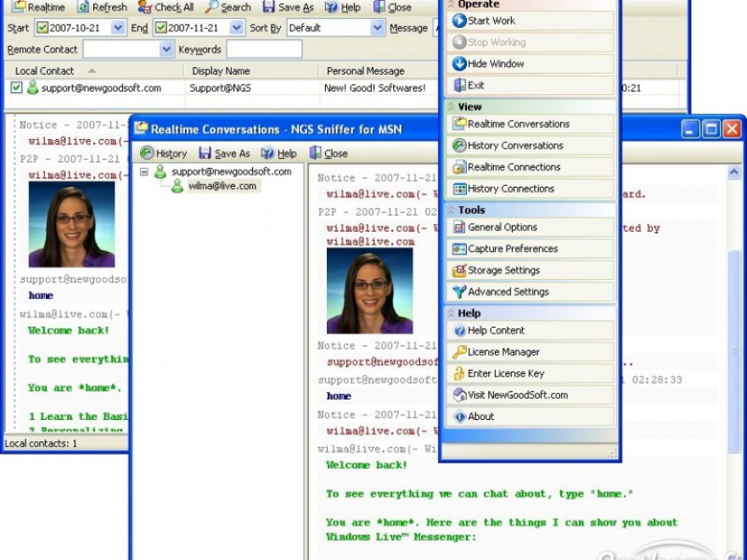Image resolution: width=747 pixels, height=560 pixels.
Task: Open Capture Preferences tool
Action: click(x=531, y=249)
